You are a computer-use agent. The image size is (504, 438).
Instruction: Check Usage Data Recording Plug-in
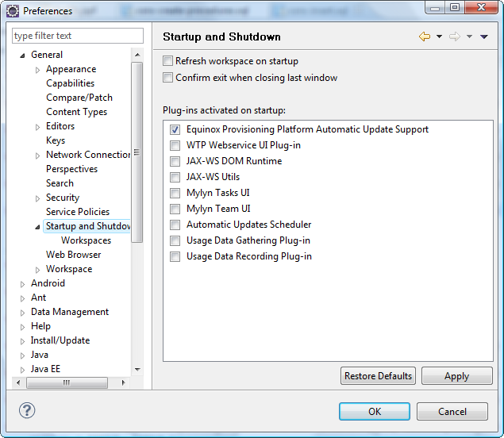175,256
